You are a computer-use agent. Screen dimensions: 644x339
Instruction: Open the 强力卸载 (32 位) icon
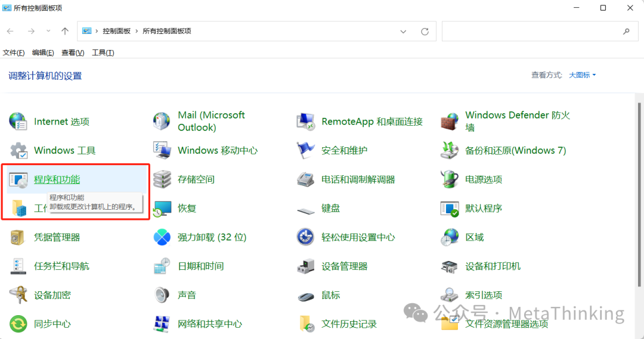(x=162, y=237)
